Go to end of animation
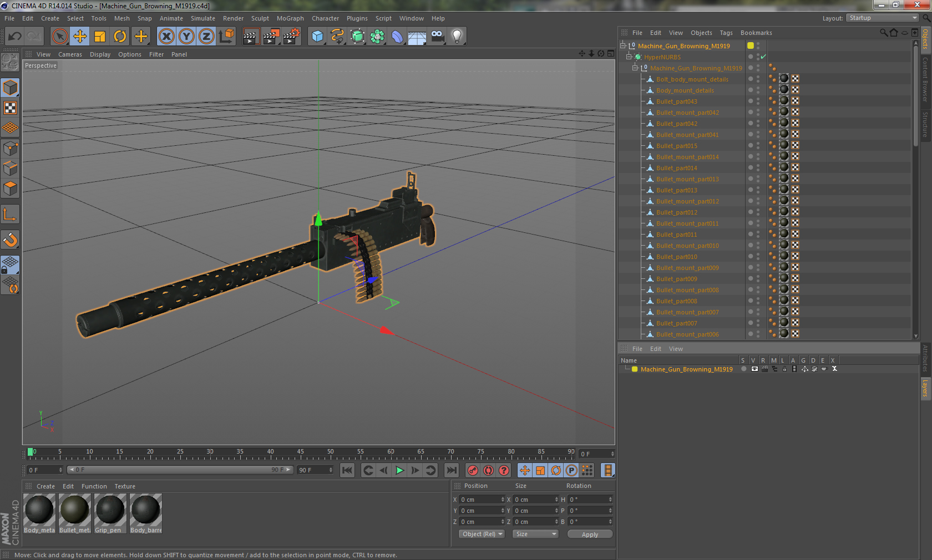Image resolution: width=932 pixels, height=560 pixels. click(452, 470)
